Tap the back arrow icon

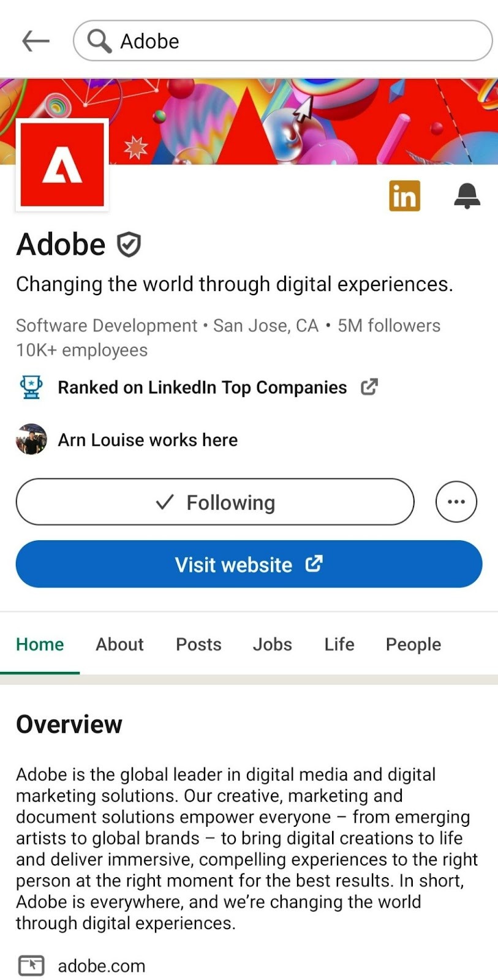pyautogui.click(x=36, y=41)
